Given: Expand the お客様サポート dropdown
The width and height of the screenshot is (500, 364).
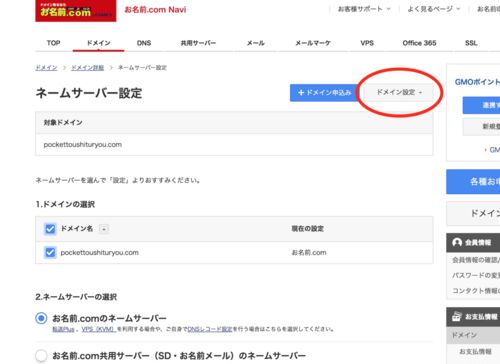Looking at the screenshot, I should pyautogui.click(x=364, y=9).
